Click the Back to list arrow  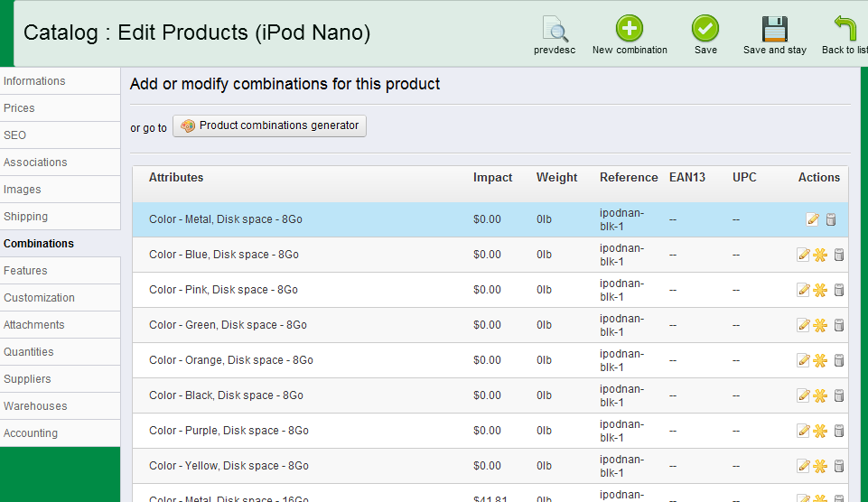point(845,29)
